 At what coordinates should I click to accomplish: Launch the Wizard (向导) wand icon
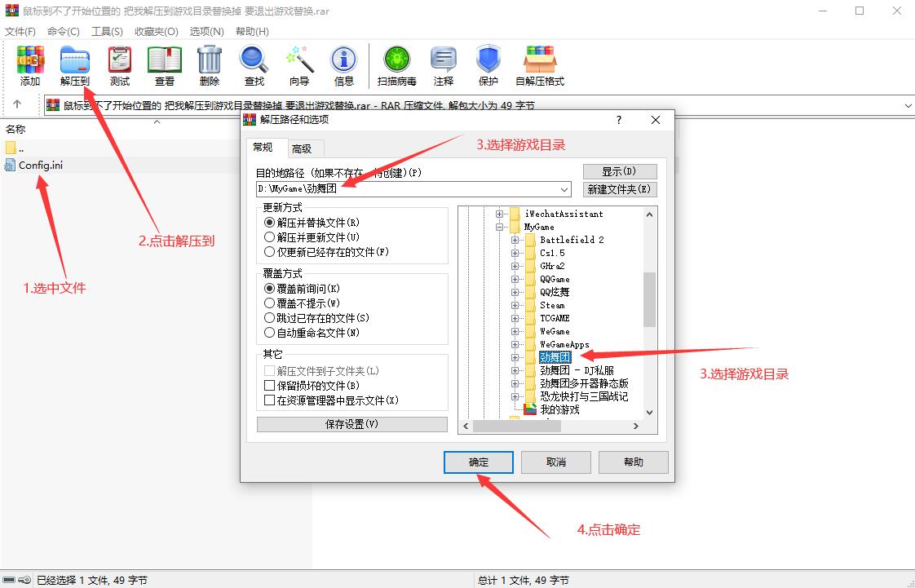click(299, 65)
